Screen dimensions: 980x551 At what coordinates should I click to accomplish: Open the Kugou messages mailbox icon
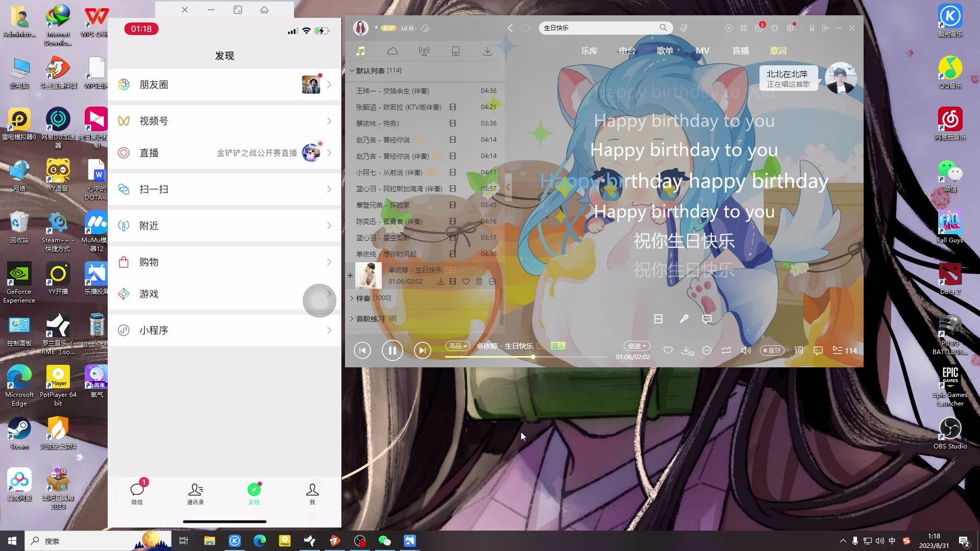(x=759, y=28)
